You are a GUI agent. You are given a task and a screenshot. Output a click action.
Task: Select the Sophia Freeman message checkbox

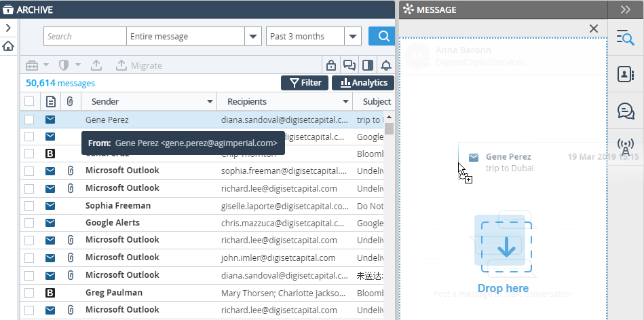pyautogui.click(x=29, y=206)
